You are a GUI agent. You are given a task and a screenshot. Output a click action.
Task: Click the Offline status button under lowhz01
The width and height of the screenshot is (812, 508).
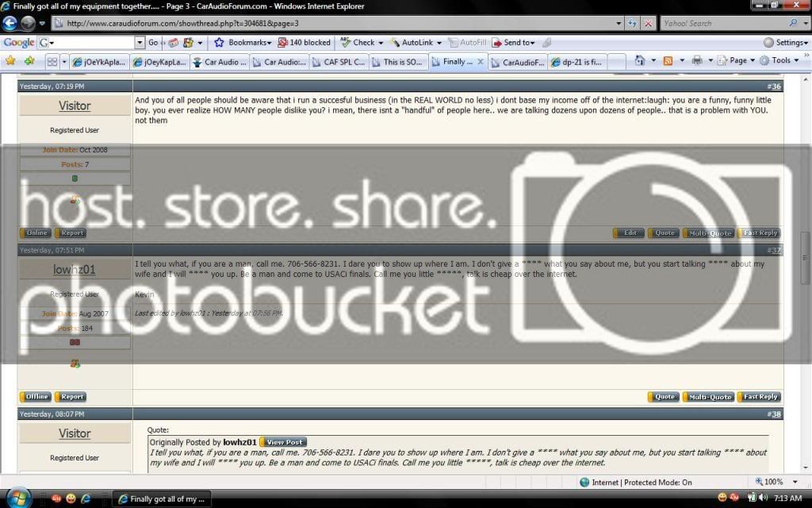tap(35, 397)
